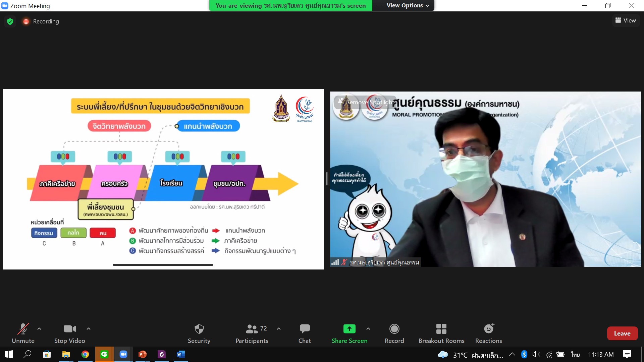Open audio options arrow next to Unmute
Image resolution: width=644 pixels, height=362 pixels.
(x=39, y=329)
